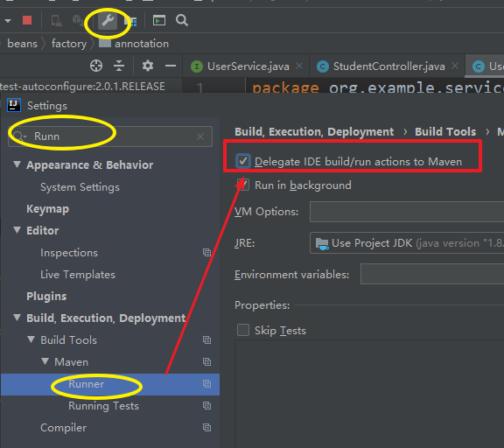
Task: Click the VM Options input field
Action: pyautogui.click(x=407, y=212)
